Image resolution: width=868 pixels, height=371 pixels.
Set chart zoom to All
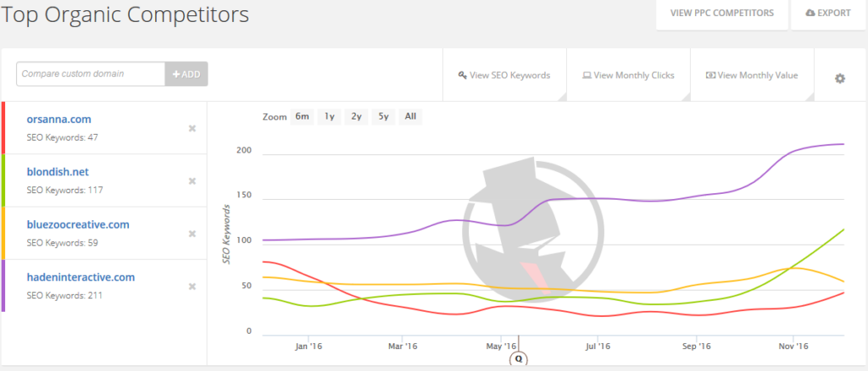click(x=410, y=117)
